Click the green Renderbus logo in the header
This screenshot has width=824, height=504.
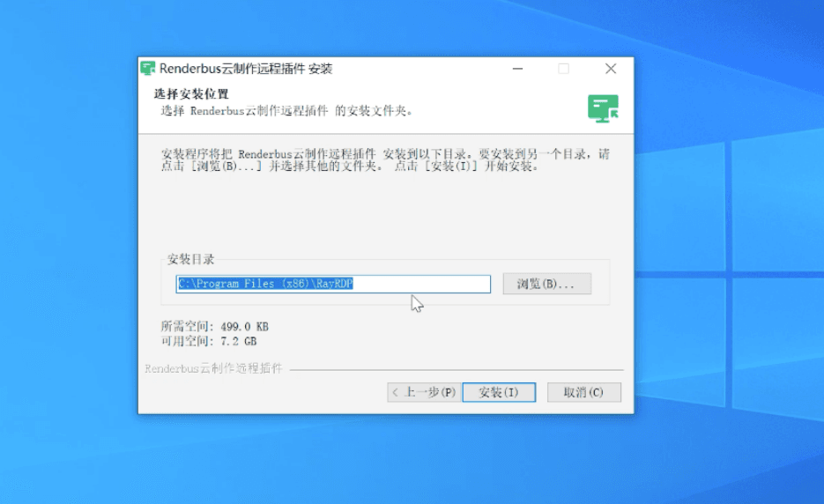[x=603, y=107]
